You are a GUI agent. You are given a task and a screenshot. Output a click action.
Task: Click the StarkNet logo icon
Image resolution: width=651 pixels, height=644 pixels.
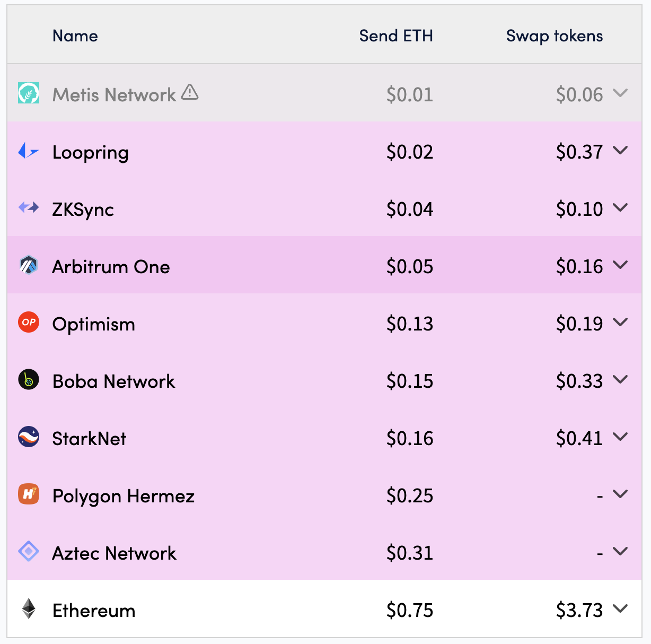pyautogui.click(x=29, y=437)
